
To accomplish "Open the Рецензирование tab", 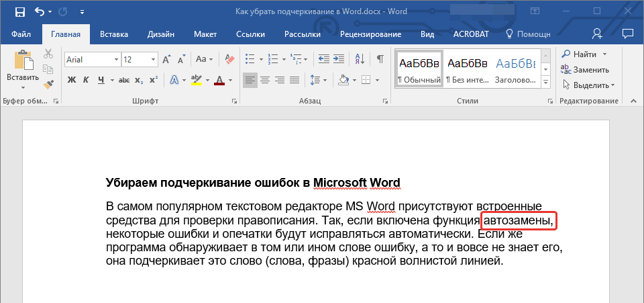I will [370, 34].
